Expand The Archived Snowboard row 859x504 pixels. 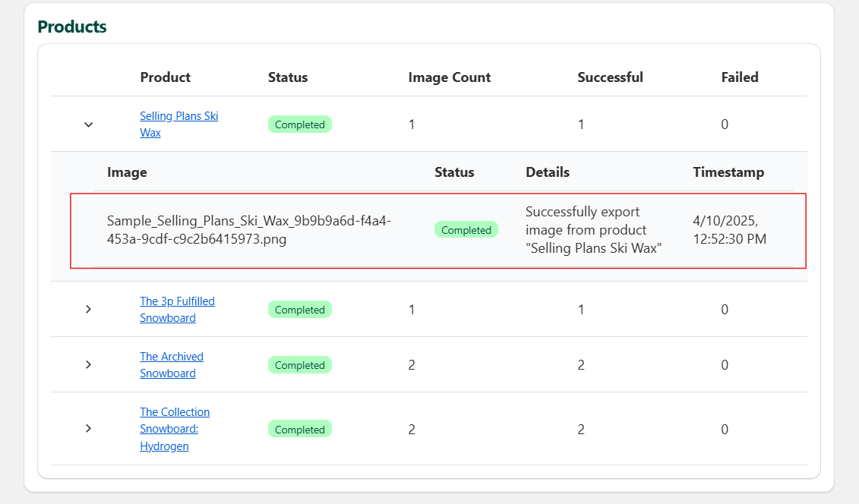(x=88, y=365)
